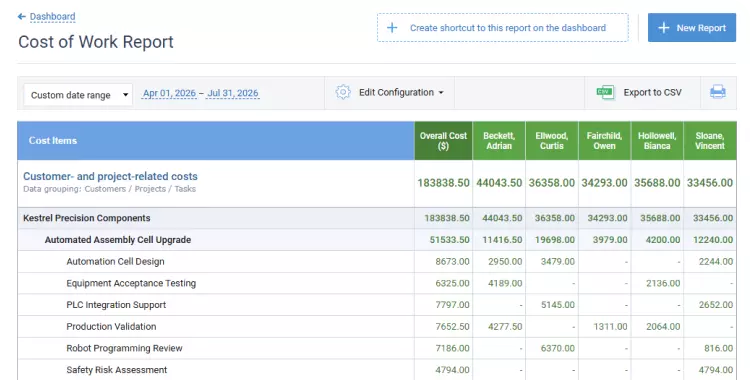Image resolution: width=750 pixels, height=380 pixels.
Task: Click Sloane's Robot Programming cost 816.00
Action: click(718, 348)
